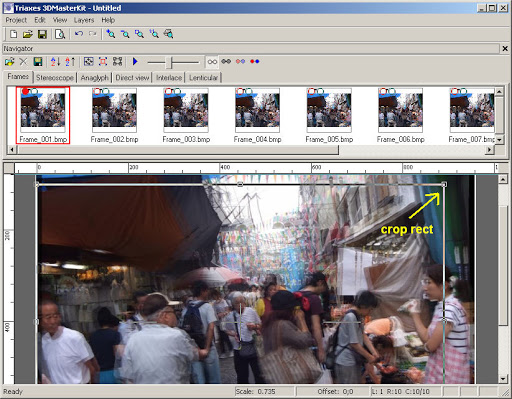512x399 pixels.
Task: Sort frames descending with up-arrow icon
Action: click(x=70, y=62)
